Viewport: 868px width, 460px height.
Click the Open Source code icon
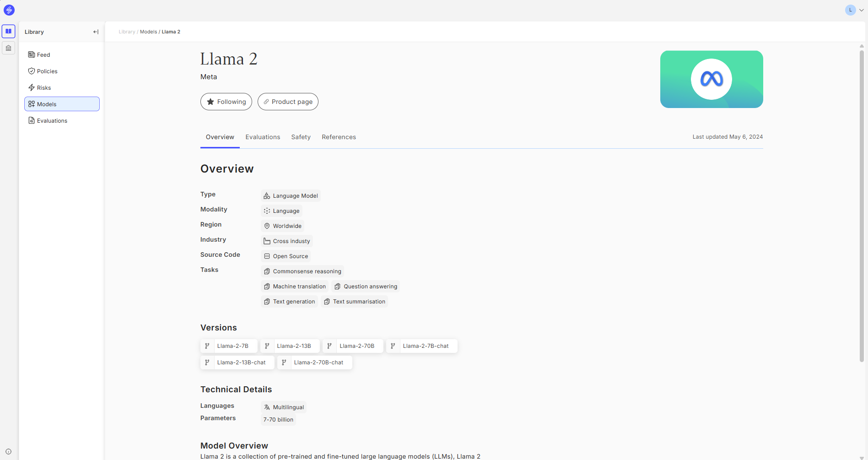tap(267, 256)
